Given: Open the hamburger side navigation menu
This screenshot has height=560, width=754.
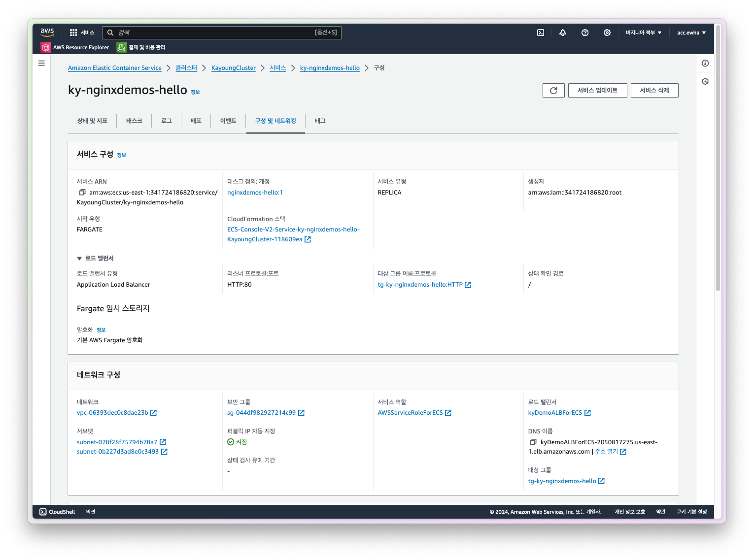Looking at the screenshot, I should pyautogui.click(x=41, y=63).
